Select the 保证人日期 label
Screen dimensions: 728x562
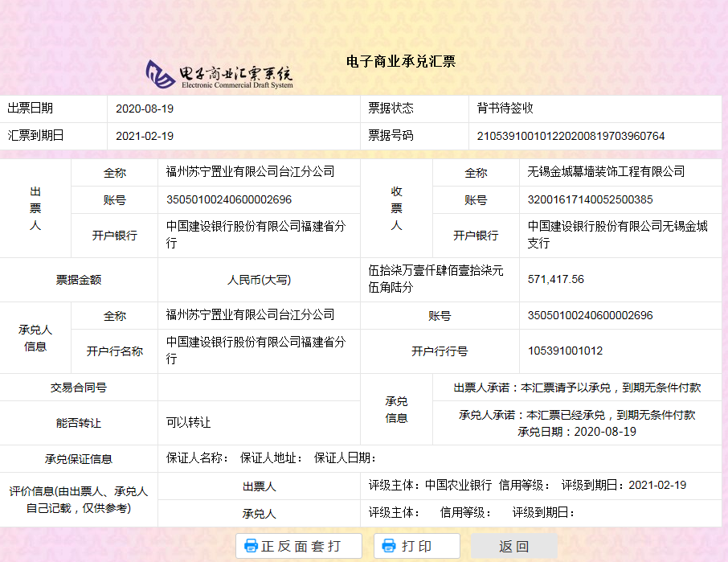pos(345,458)
